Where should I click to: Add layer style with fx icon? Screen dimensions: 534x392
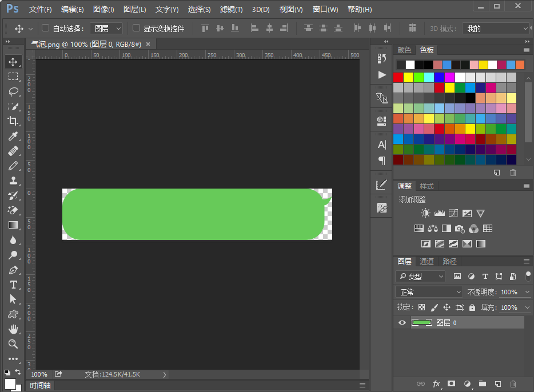pyautogui.click(x=436, y=384)
